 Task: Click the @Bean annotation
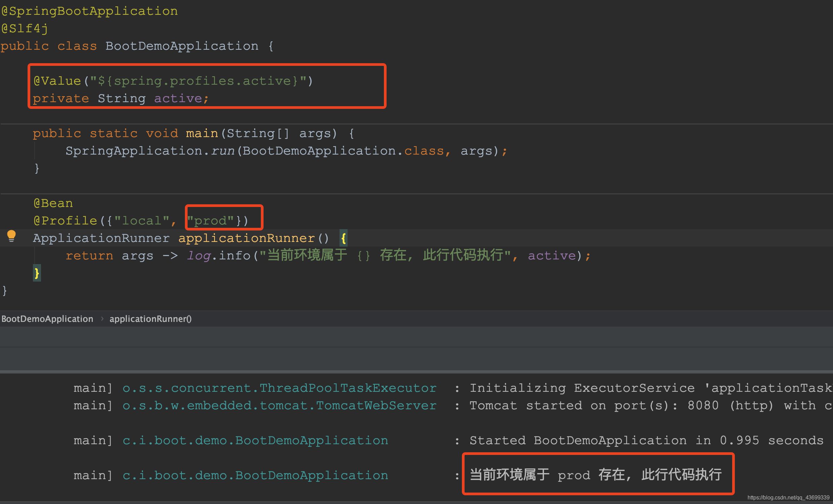(x=53, y=203)
